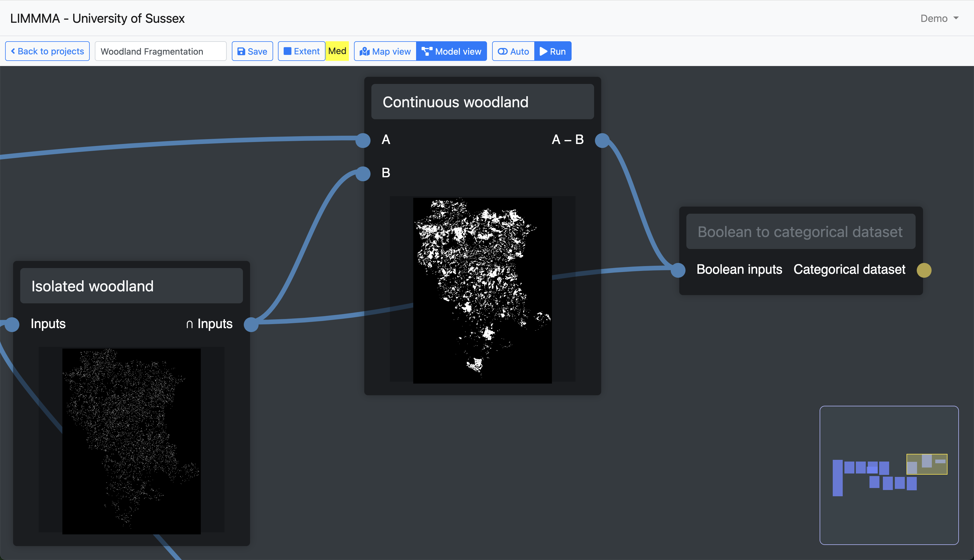Screen dimensions: 974x560
Task: Open the Demo user dropdown
Action: [939, 18]
